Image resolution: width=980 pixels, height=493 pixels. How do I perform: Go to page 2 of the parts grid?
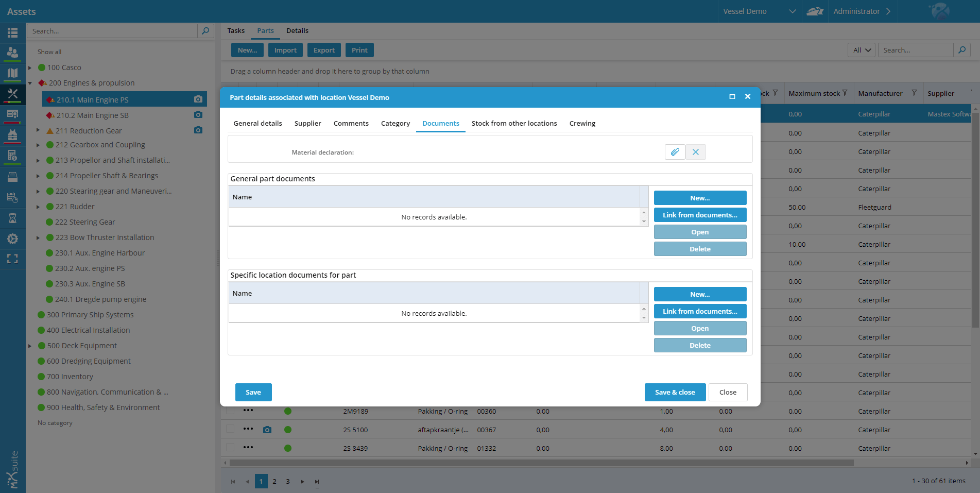pos(274,481)
